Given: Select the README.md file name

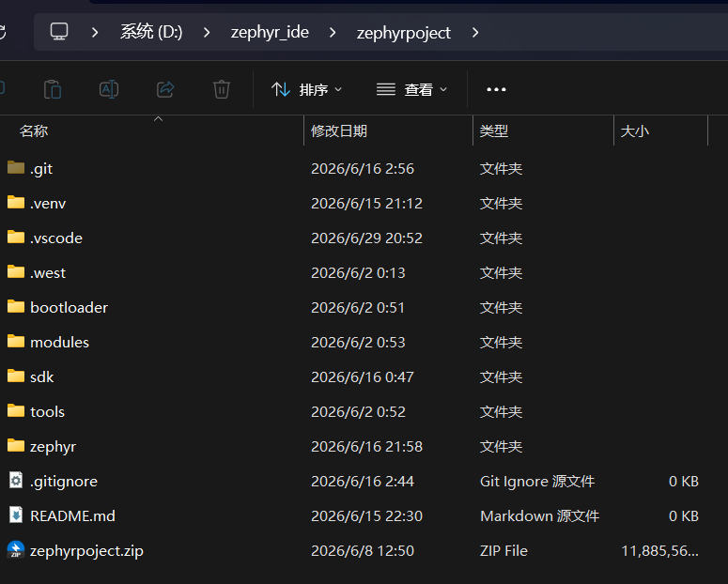Looking at the screenshot, I should [x=72, y=515].
